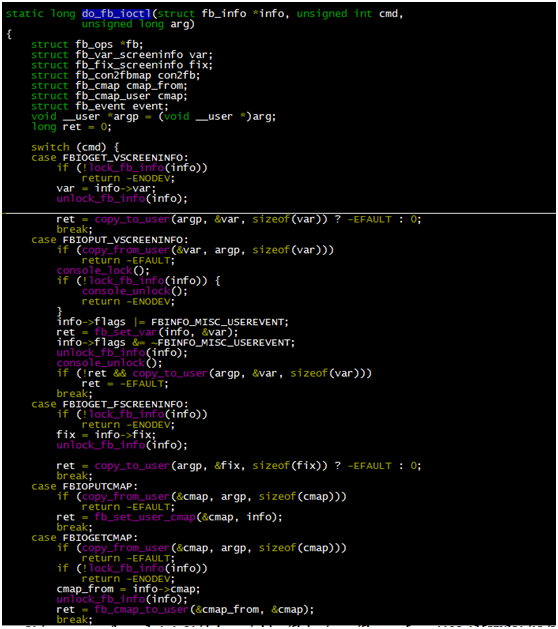This screenshot has width=558, height=629.
Task: Click the copy_to_user line with sizeof(fix)
Action: point(239,465)
